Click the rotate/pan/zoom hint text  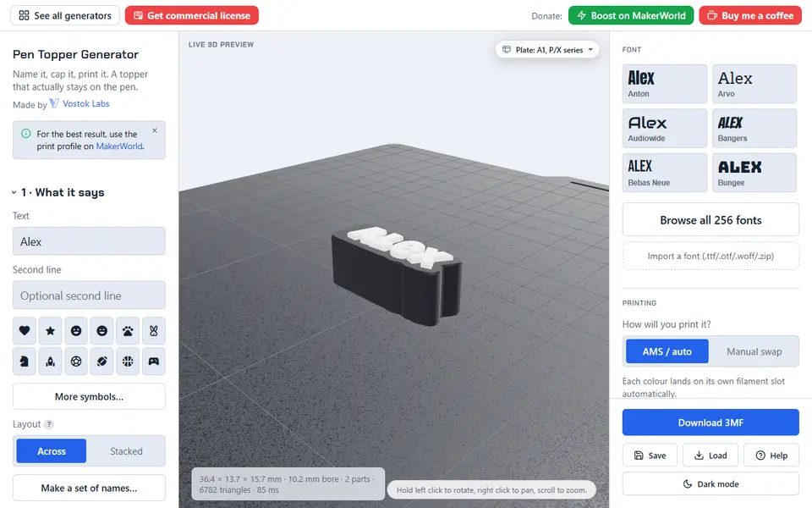pyautogui.click(x=491, y=490)
